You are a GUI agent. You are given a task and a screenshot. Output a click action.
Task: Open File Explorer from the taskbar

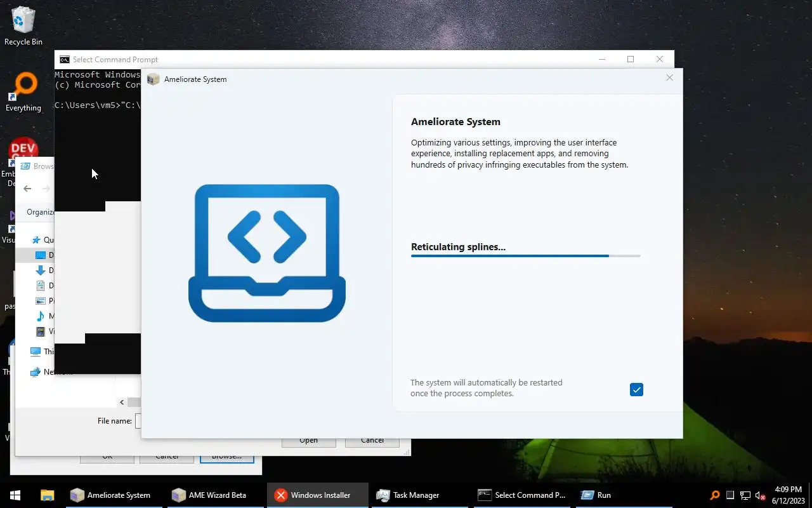click(x=47, y=495)
